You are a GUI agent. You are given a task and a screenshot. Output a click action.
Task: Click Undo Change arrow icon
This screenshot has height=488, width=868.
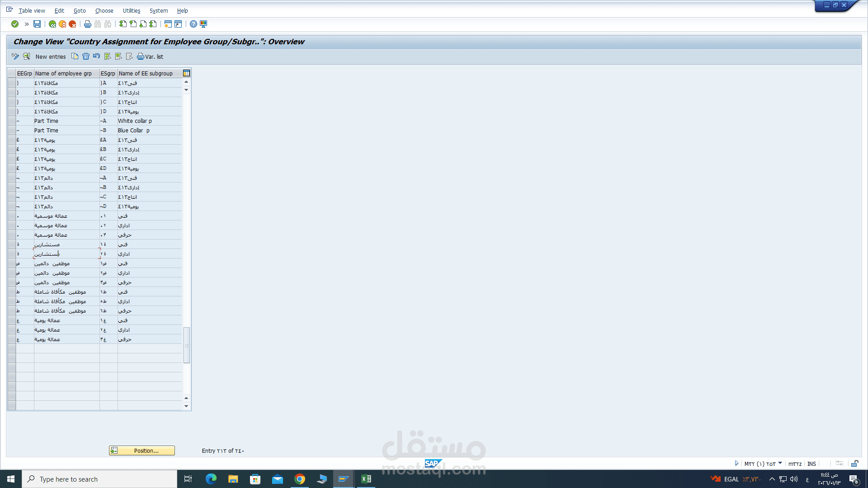[96, 56]
